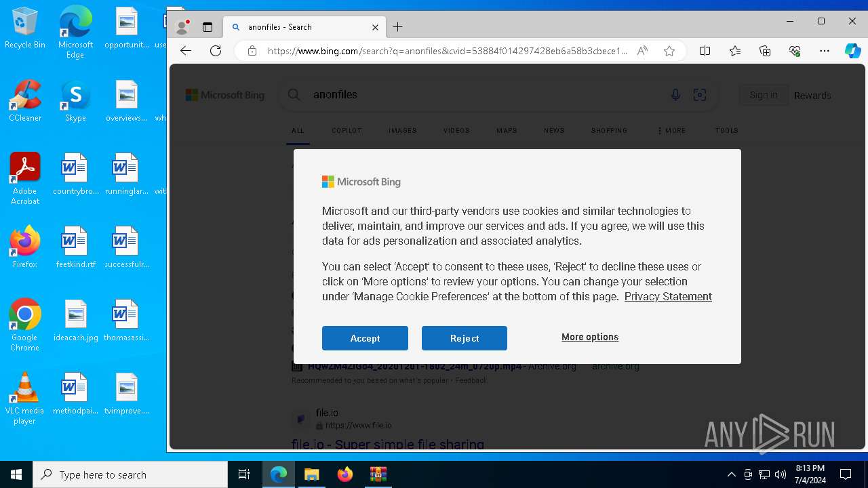Open Browser essentials heart icon
Viewport: 868px width, 488px height.
pos(795,51)
